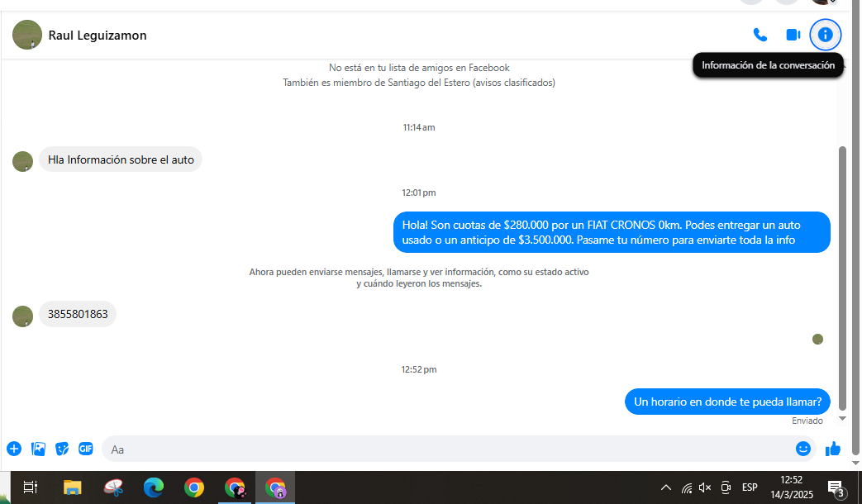Send a thumbs-up like
This screenshot has width=862, height=504.
coord(832,449)
